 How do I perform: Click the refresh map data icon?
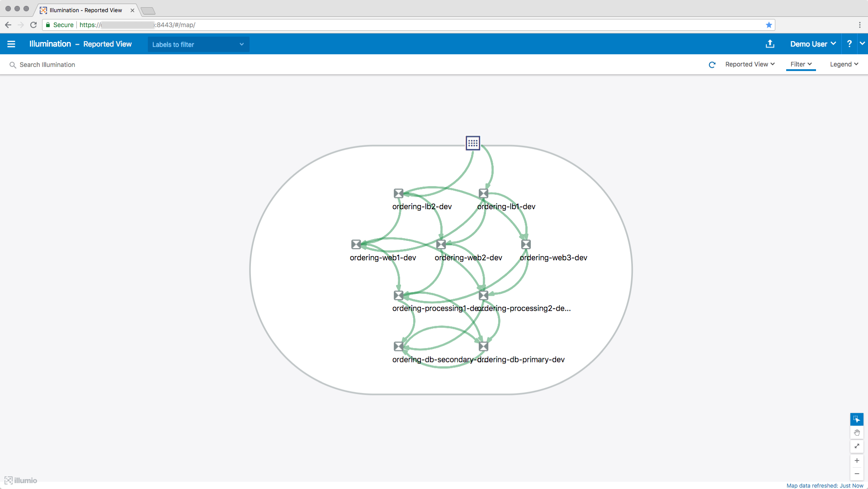[x=712, y=65]
